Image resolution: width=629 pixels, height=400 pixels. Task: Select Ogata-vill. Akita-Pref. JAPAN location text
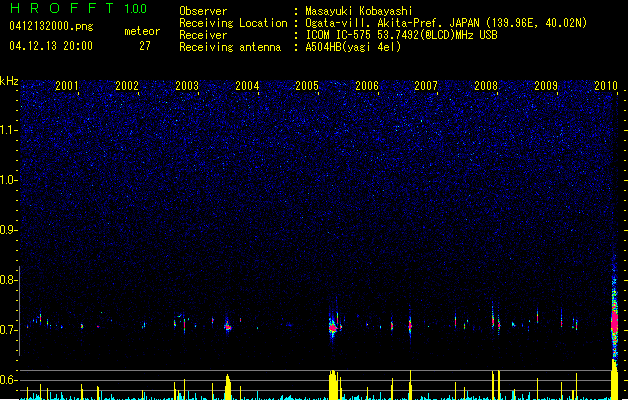pos(446,23)
